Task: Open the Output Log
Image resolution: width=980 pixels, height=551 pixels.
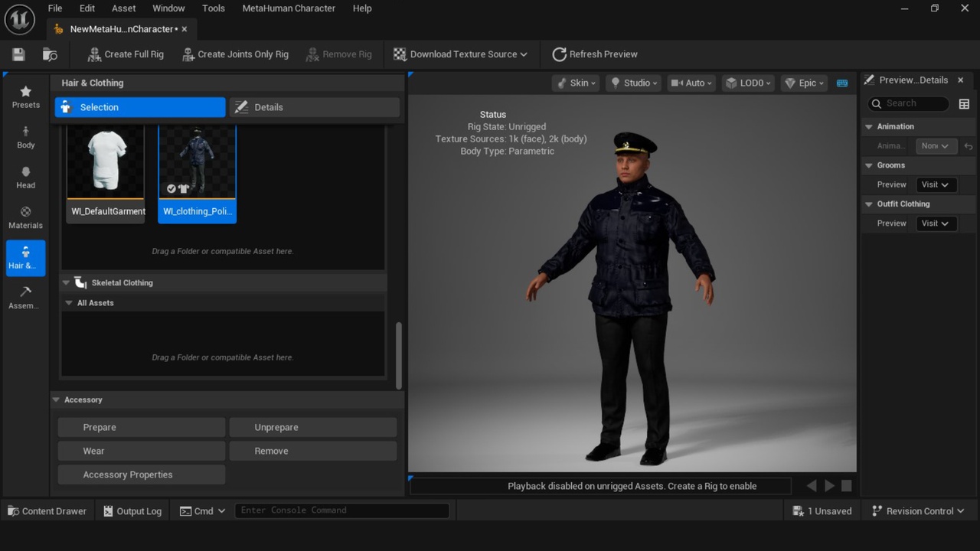Action: click(132, 511)
